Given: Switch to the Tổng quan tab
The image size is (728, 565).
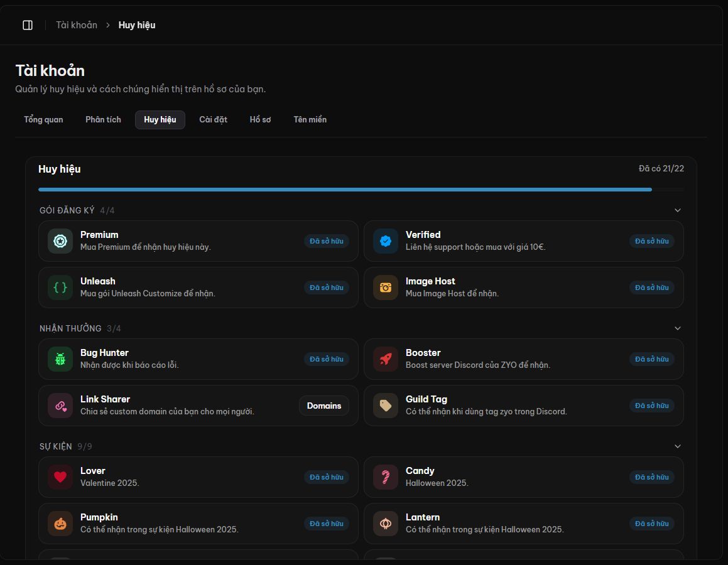Looking at the screenshot, I should (x=43, y=120).
